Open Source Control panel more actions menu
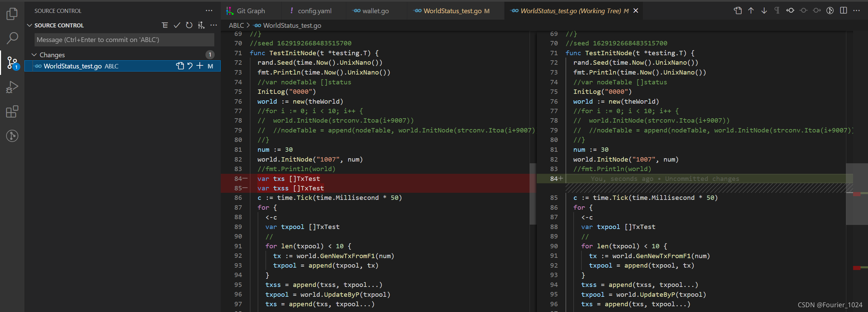This screenshot has height=312, width=868. [x=209, y=11]
